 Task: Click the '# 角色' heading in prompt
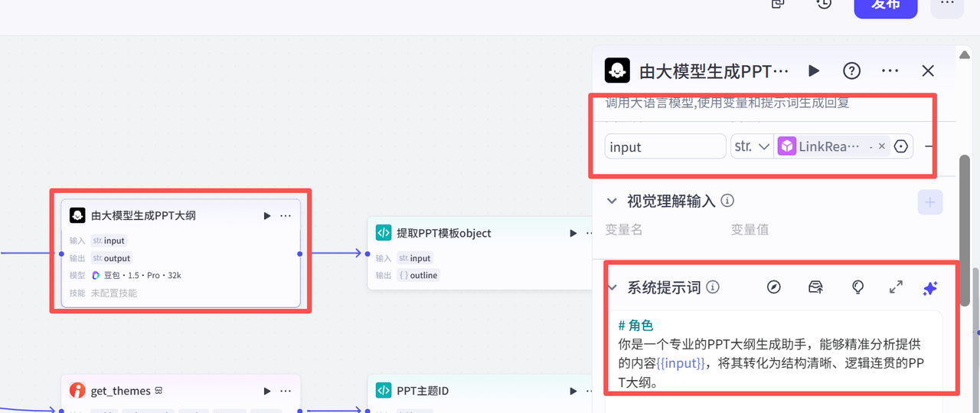click(635, 326)
